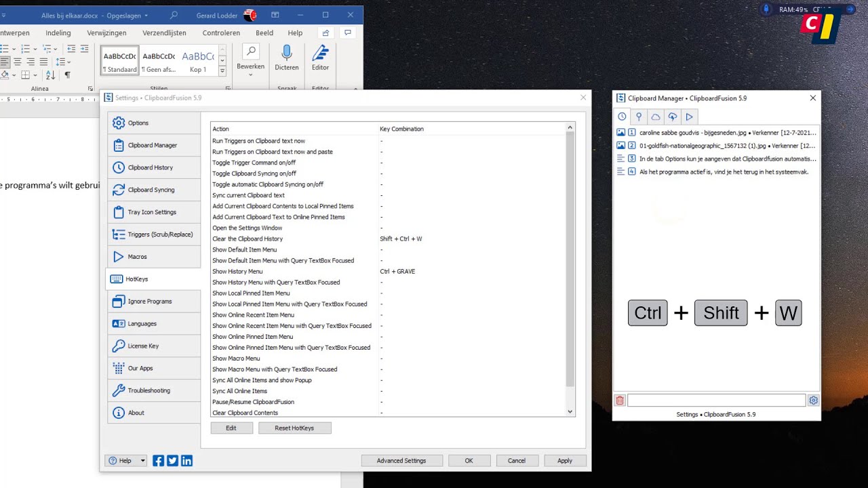Toggle the show paragraph marks pilcrow
This screenshot has height=488, width=868.
pos(67,75)
